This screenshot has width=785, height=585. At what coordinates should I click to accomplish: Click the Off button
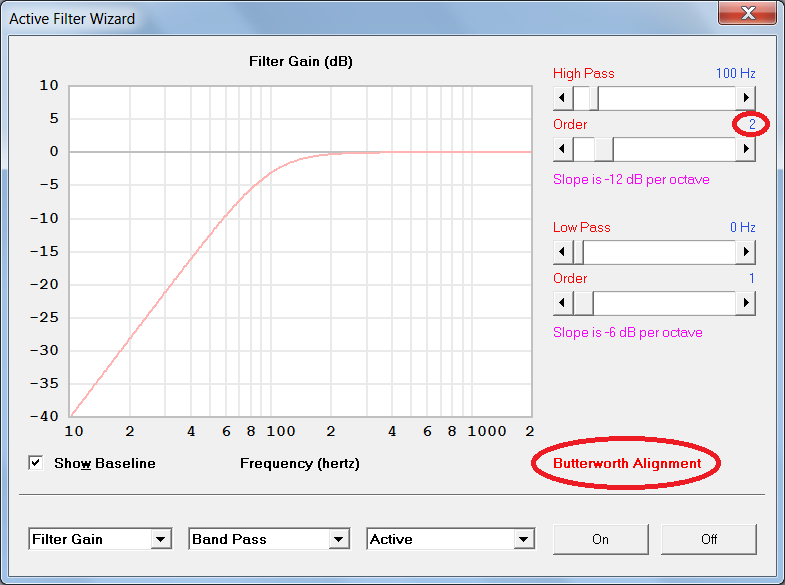coord(708,539)
